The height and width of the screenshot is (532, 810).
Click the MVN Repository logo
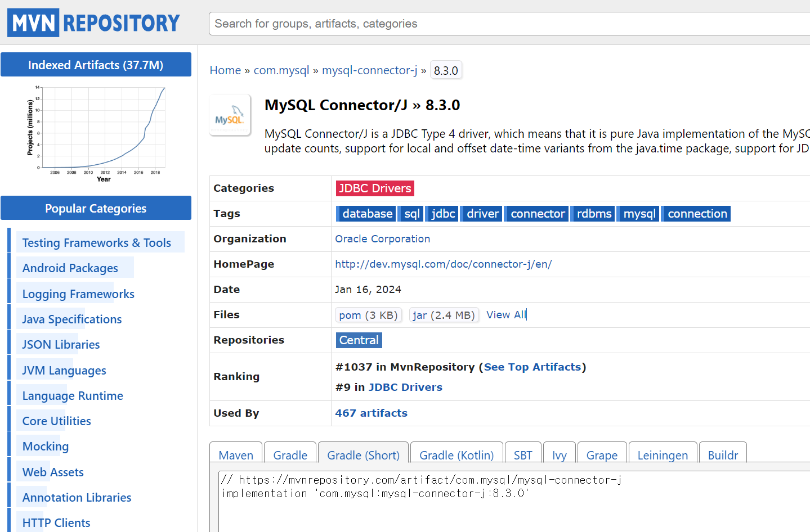[93, 23]
